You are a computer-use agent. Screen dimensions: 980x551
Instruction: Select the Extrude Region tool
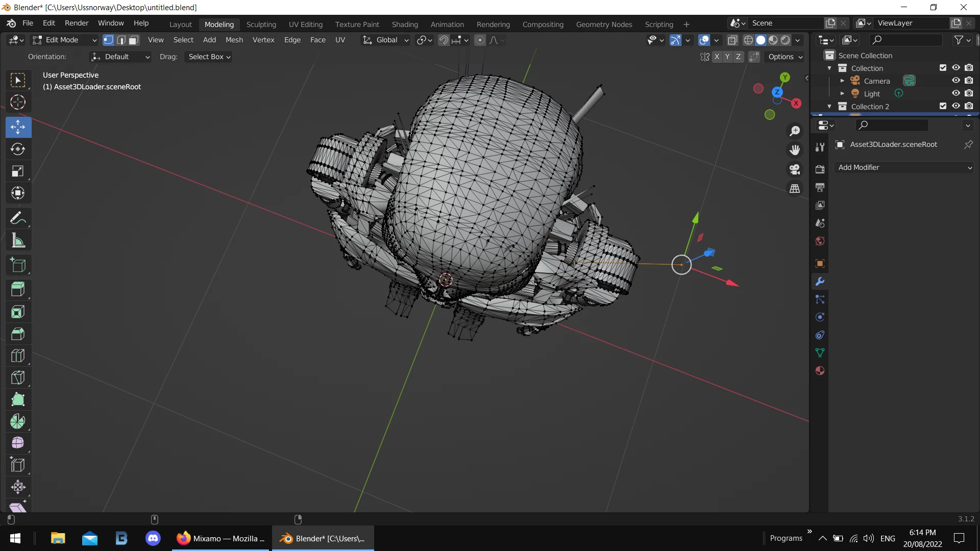tap(18, 289)
